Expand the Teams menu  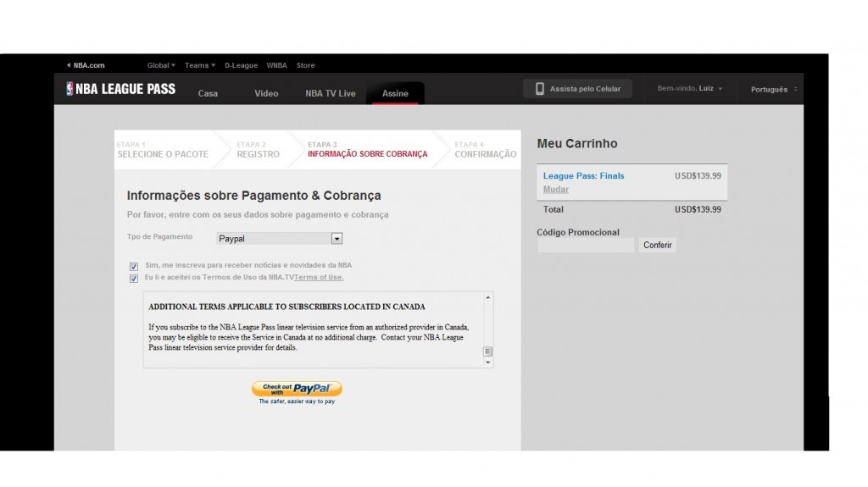[200, 65]
